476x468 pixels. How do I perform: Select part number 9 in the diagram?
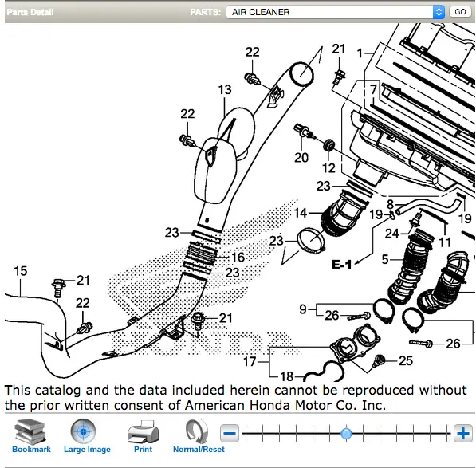point(303,309)
